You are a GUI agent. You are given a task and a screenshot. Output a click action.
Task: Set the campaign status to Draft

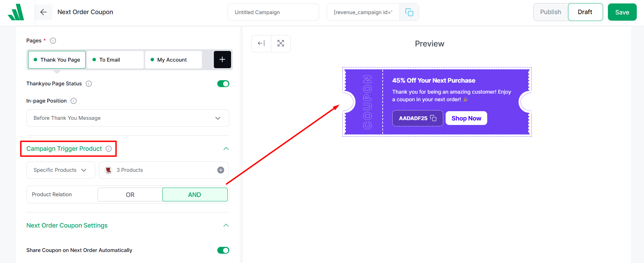pyautogui.click(x=585, y=12)
